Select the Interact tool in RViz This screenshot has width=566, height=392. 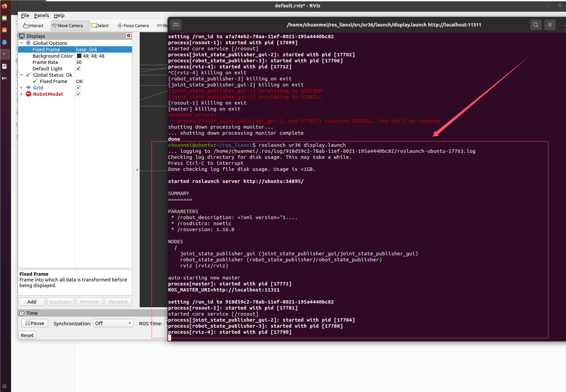(x=33, y=25)
